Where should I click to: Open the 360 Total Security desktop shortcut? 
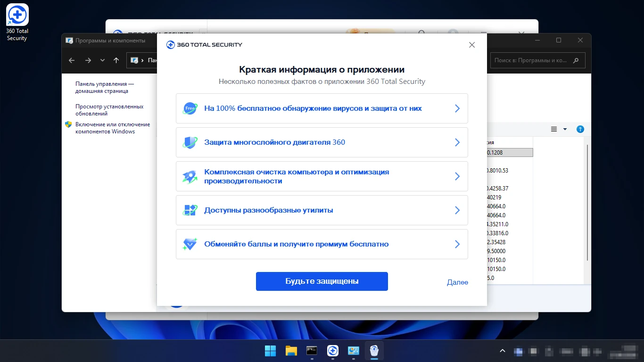coord(17,22)
